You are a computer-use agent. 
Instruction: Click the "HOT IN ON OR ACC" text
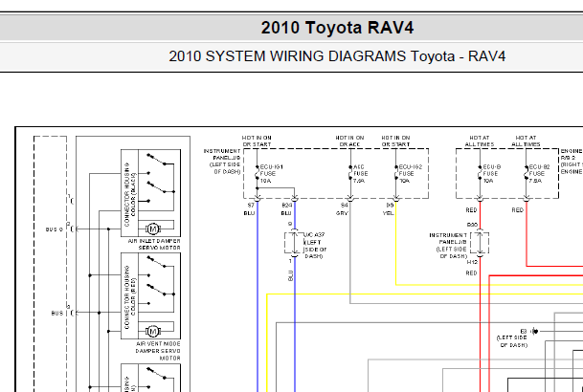pos(349,142)
